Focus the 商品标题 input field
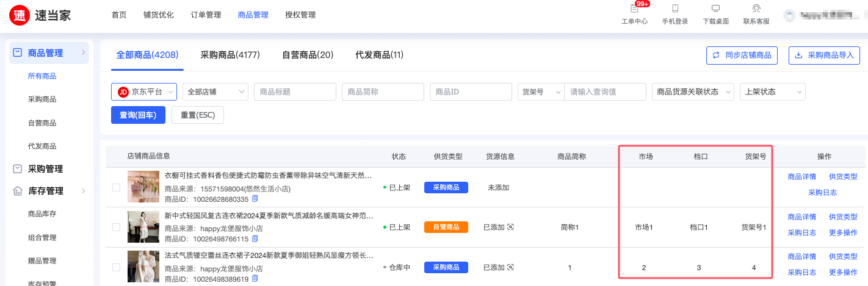The width and height of the screenshot is (868, 286). coord(295,92)
